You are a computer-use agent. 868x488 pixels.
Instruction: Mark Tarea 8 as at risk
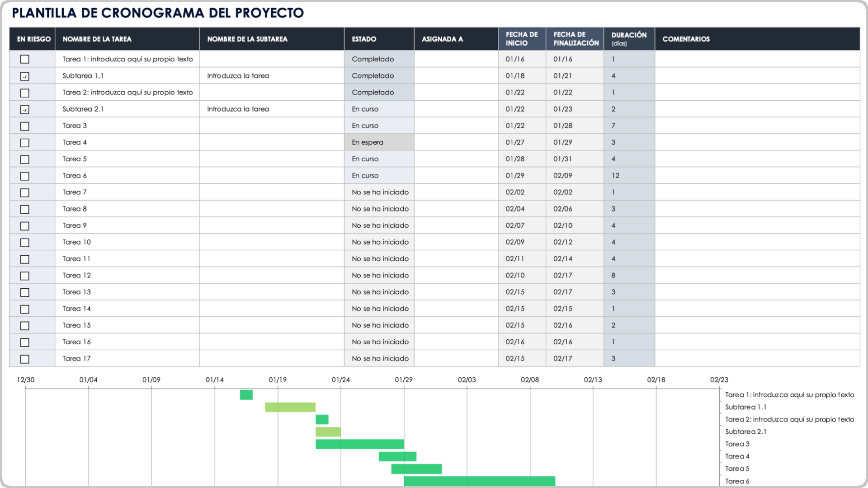[25, 210]
